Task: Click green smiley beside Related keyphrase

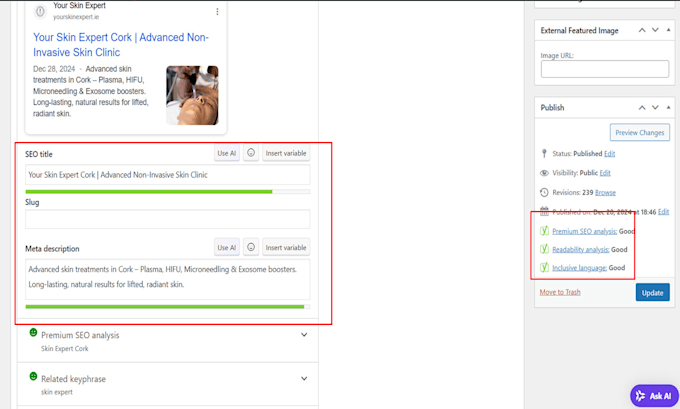Action: point(33,376)
